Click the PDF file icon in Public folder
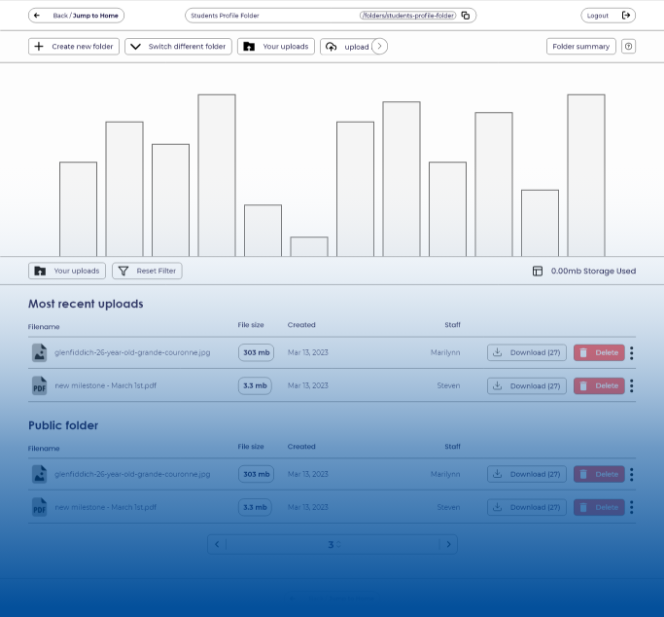 (39, 508)
